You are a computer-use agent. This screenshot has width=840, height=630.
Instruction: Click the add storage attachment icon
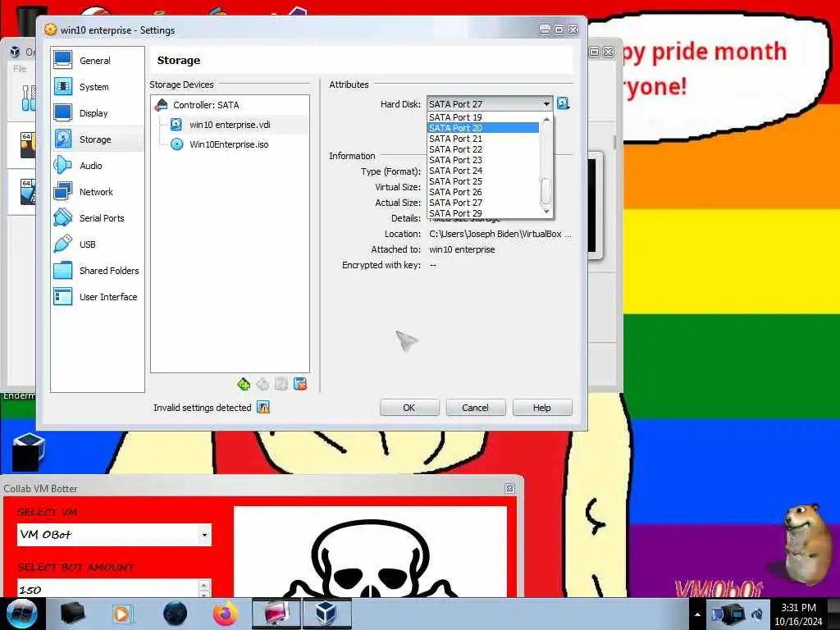281,384
